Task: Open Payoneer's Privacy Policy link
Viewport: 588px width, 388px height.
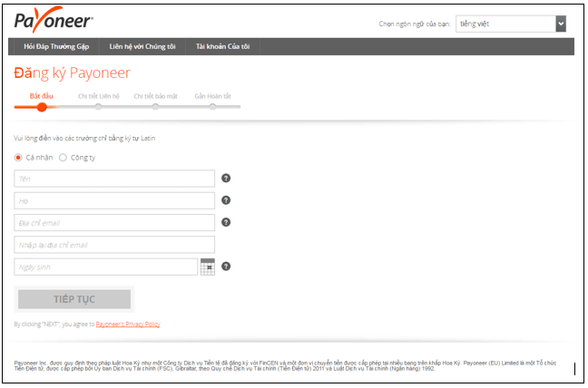Action: (128, 325)
